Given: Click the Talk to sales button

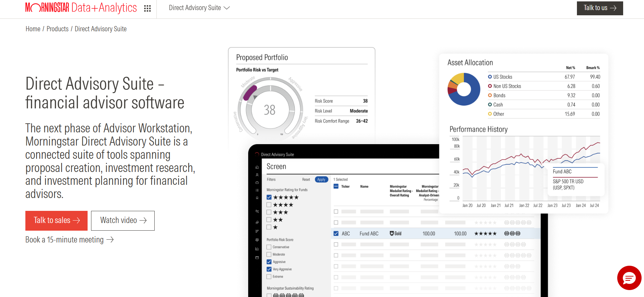Looking at the screenshot, I should [x=56, y=221].
